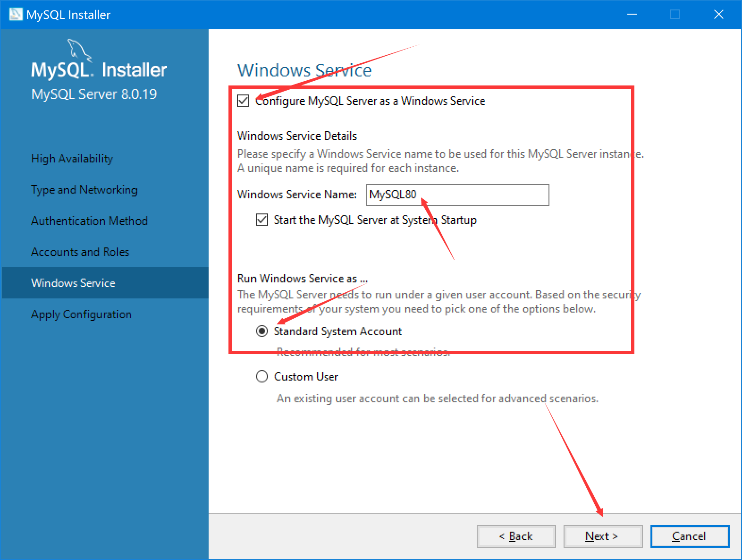Close the MySQL Installer window

click(x=718, y=14)
